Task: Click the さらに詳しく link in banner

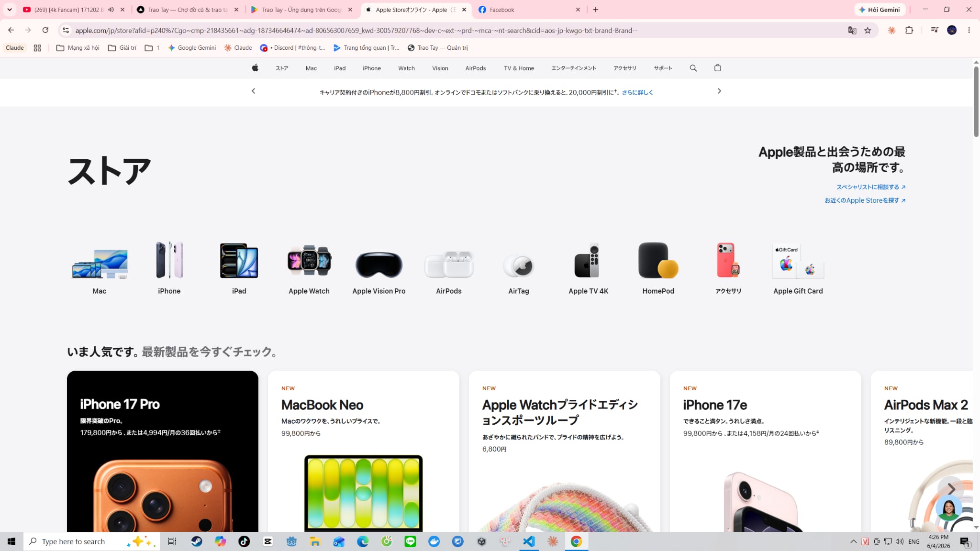Action: (x=637, y=92)
